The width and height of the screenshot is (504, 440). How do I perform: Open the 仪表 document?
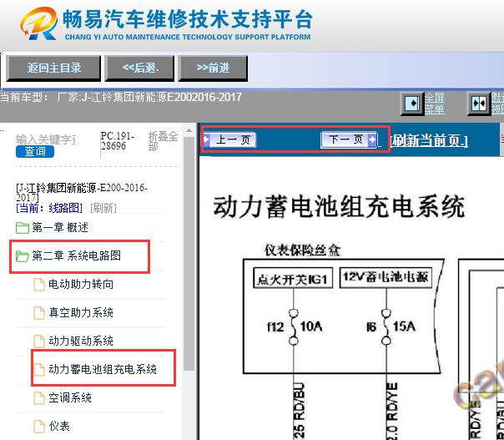59,426
